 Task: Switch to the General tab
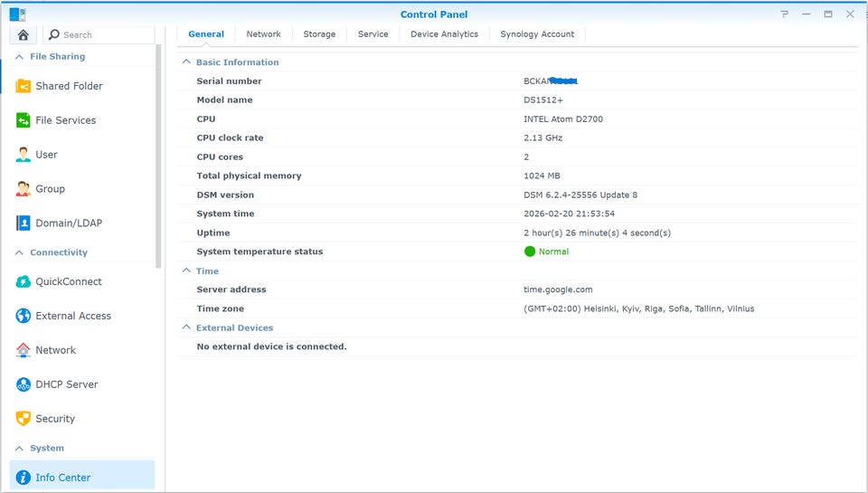pyautogui.click(x=206, y=33)
